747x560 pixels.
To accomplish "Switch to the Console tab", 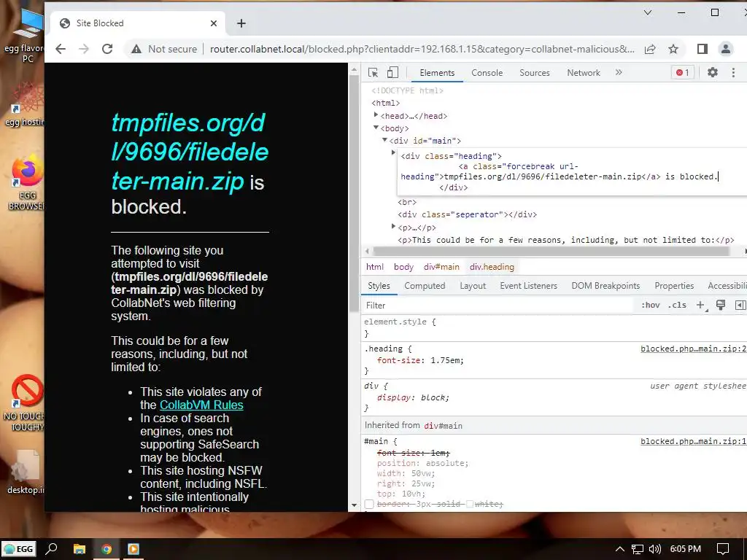I will [x=487, y=73].
